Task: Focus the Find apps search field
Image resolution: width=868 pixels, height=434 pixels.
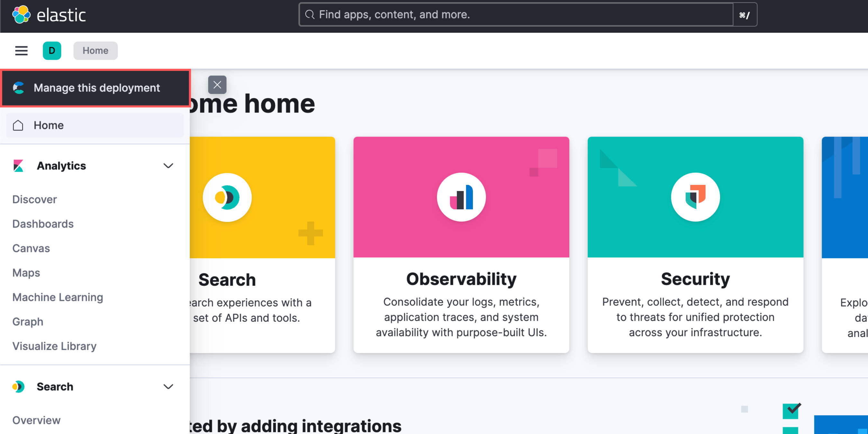Action: click(516, 15)
